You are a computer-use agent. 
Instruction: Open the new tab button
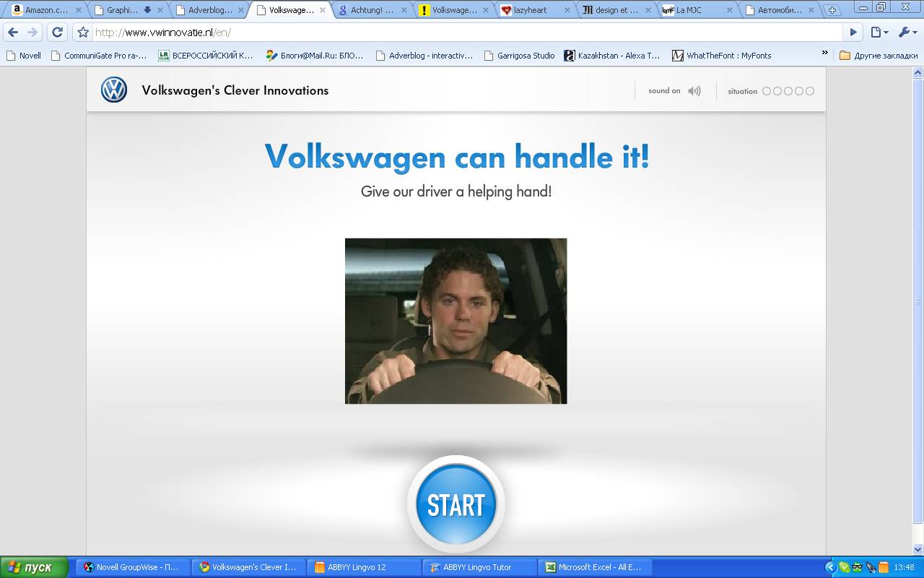[832, 10]
